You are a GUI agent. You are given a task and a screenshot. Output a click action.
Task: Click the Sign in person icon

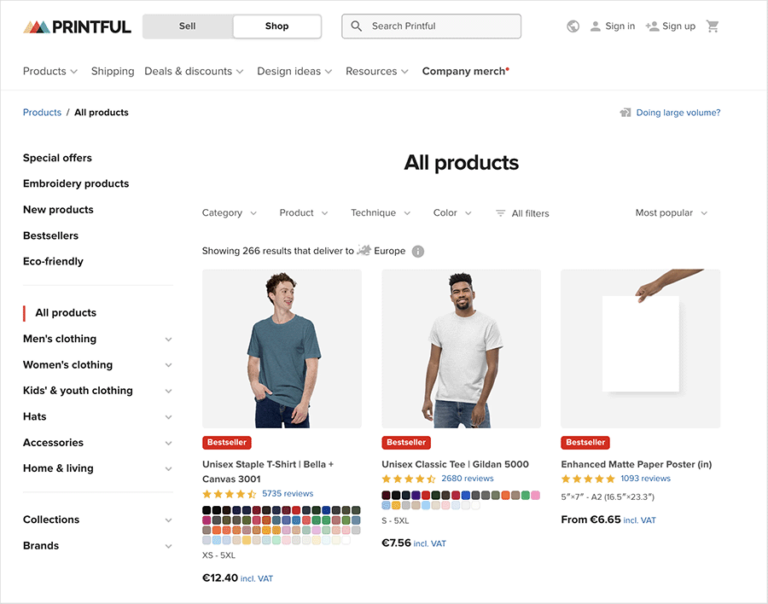coord(595,26)
